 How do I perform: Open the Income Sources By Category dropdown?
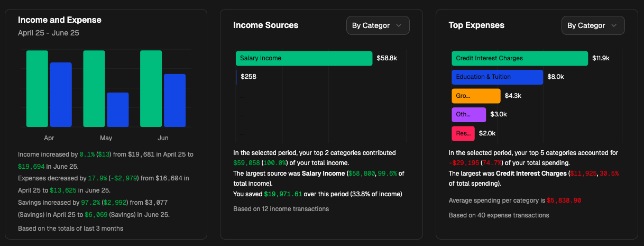(x=378, y=25)
